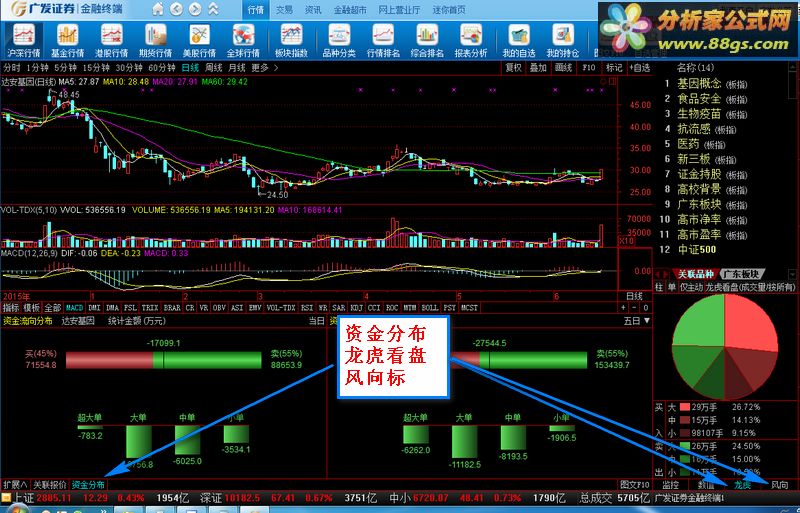Click 复权 adjustment button
Screen dimensions: 800x513
click(x=513, y=67)
